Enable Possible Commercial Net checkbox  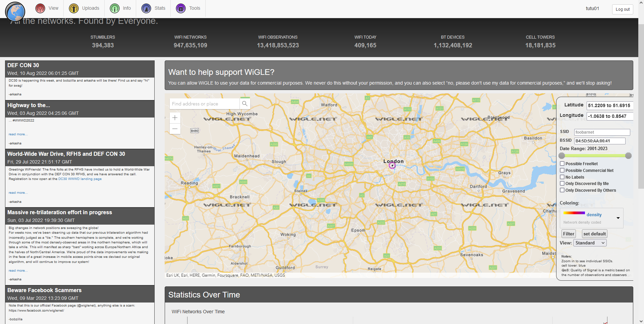pyautogui.click(x=562, y=170)
